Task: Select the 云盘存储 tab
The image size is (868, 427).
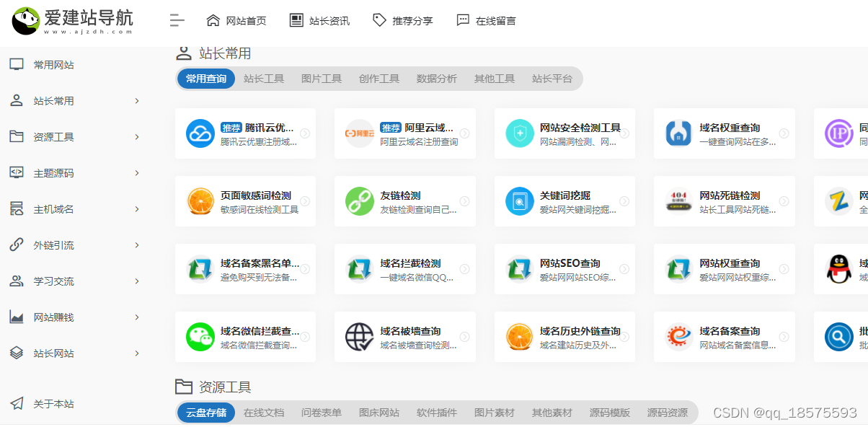Action: tap(206, 413)
